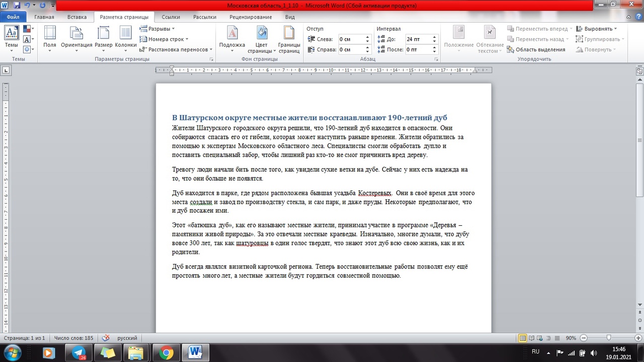Open Telegram from the taskbar
644x362 pixels.
[x=78, y=352]
